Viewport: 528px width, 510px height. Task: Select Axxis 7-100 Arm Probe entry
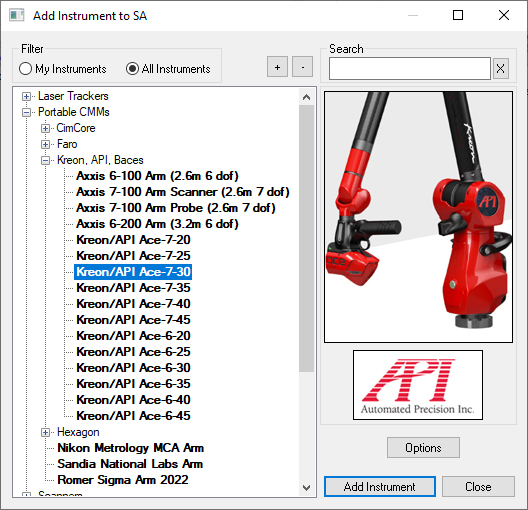(x=175, y=208)
